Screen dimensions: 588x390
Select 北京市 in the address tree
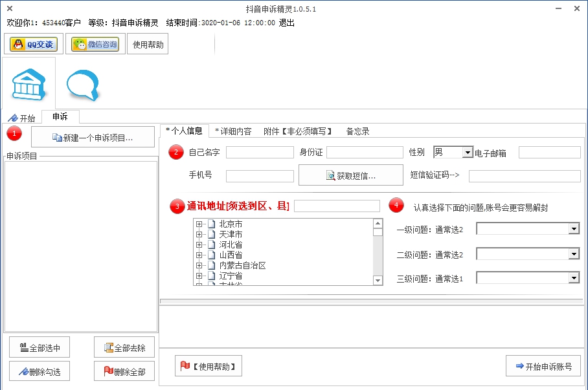pos(231,224)
